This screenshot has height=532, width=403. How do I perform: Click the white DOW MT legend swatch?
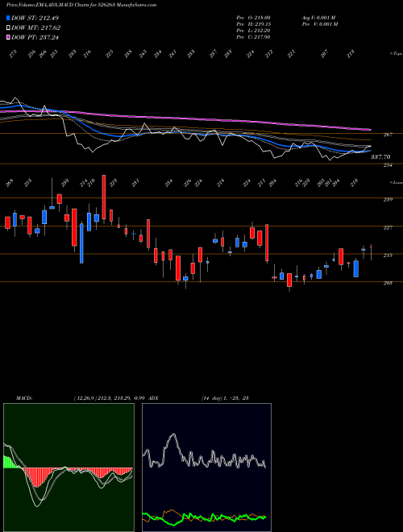point(8,28)
